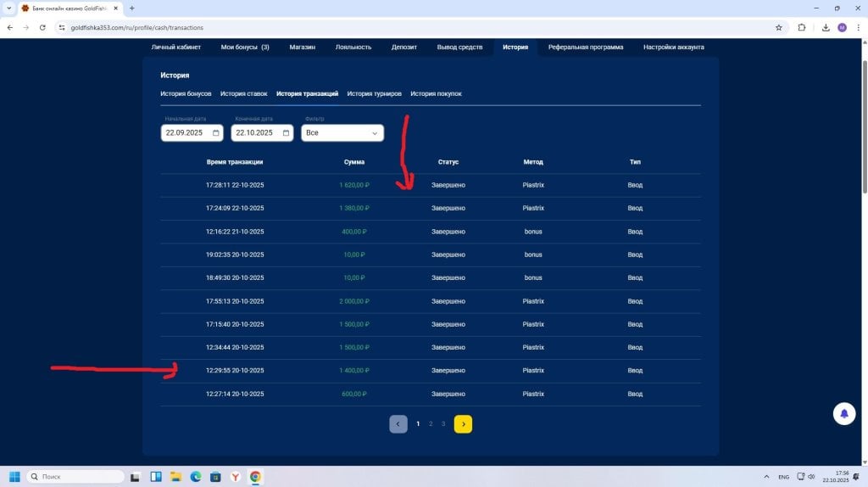Reload the page with refresh icon
Viewport: 868px width, 487px height.
(x=42, y=27)
